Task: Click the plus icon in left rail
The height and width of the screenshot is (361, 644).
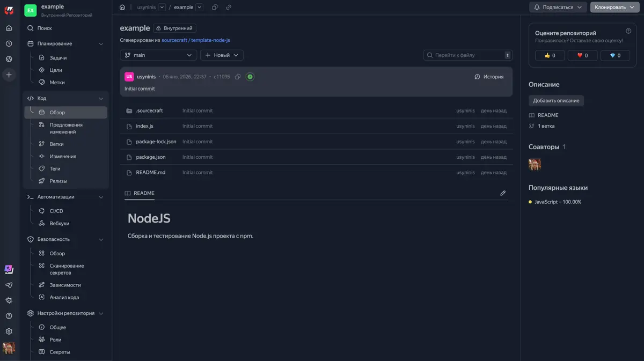Action: coord(9,75)
